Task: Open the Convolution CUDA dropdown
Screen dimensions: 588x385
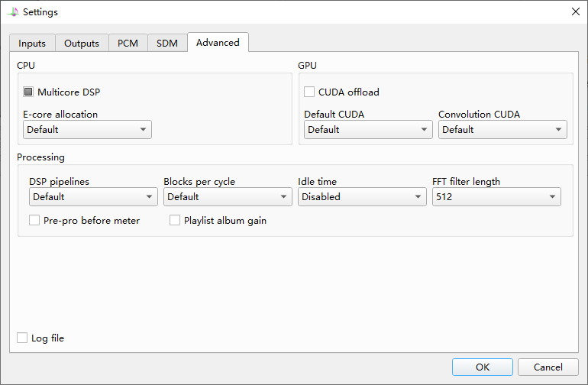Action: [502, 130]
